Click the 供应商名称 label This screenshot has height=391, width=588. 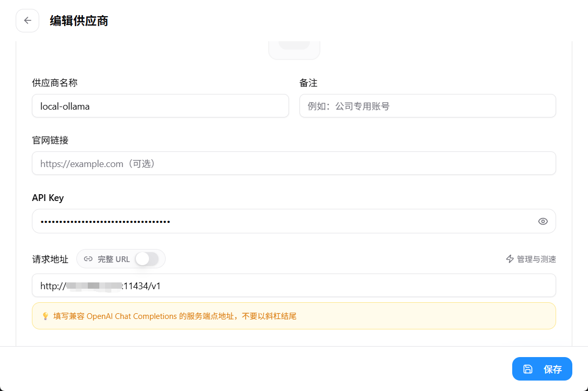(x=55, y=83)
